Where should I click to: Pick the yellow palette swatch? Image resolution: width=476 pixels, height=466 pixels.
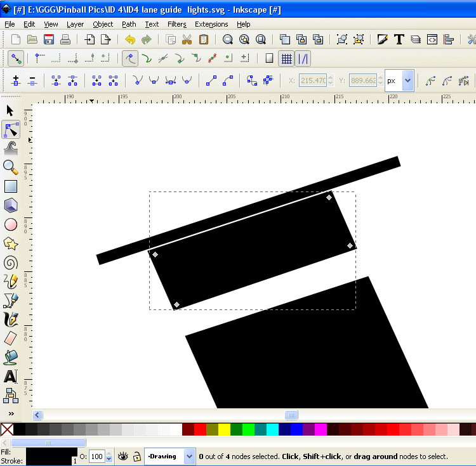coord(224,430)
